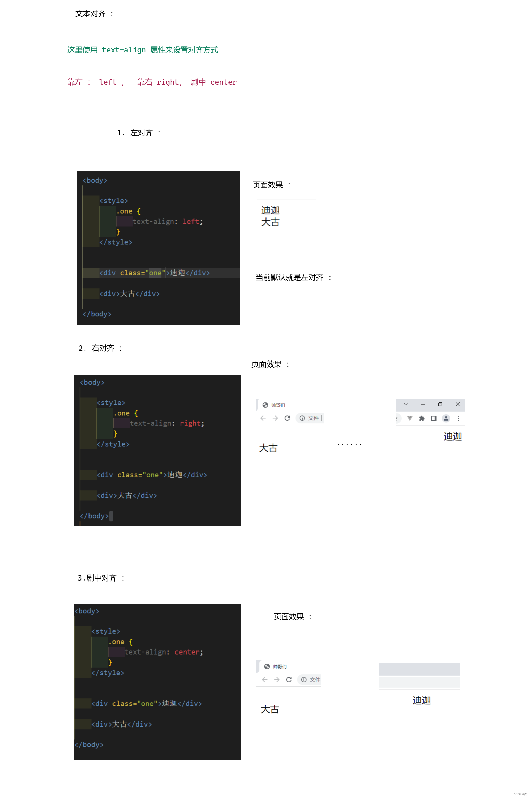Click the code line text-align: right;
532x798 pixels.
tap(167, 423)
